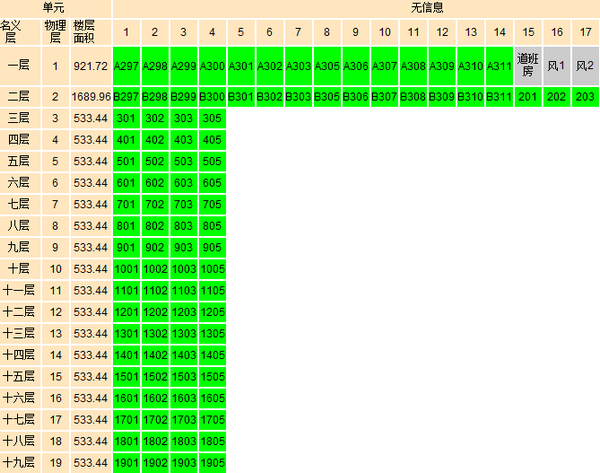
Task: Select unit 802 cell
Action: coord(155,226)
